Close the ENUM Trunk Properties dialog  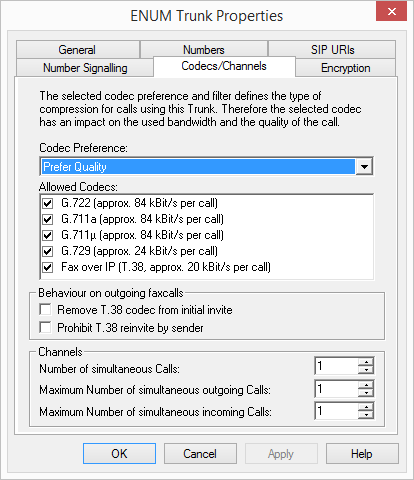click(x=391, y=12)
